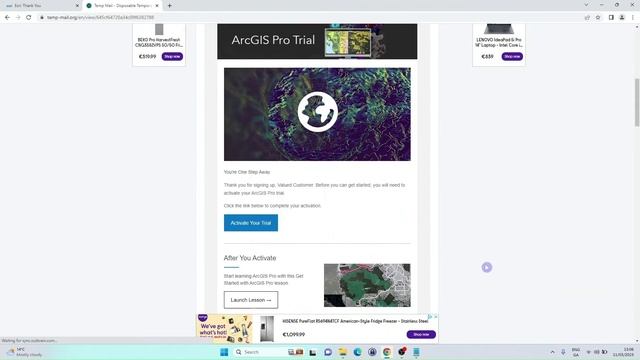Click the HISENSE fridge product image

point(267,329)
